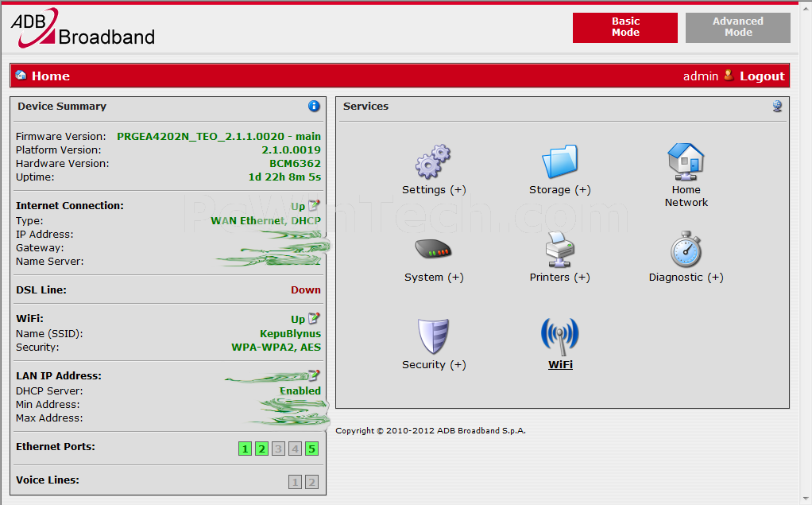
Task: Select Voice Line 1 indicator
Action: click(x=295, y=482)
